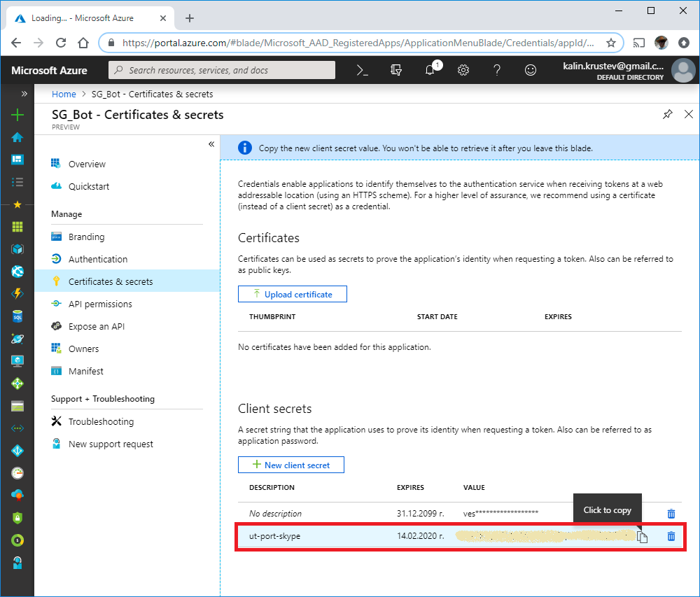Open Load balancers diamond icon

click(x=17, y=384)
